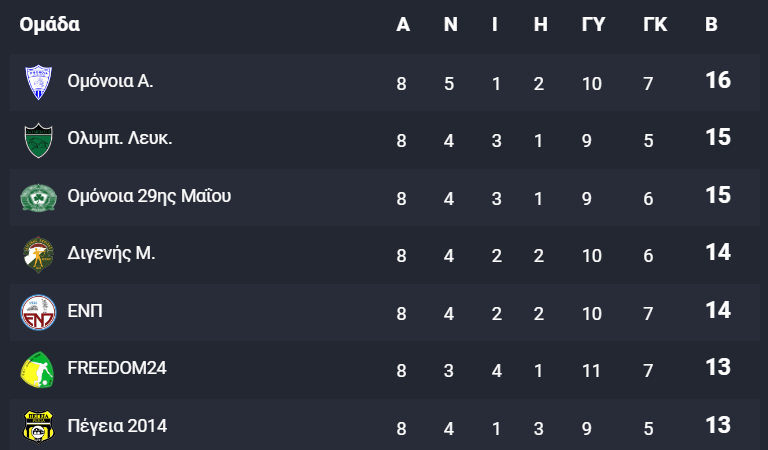Click the Ομόνοια Α. team crest

[38, 82]
